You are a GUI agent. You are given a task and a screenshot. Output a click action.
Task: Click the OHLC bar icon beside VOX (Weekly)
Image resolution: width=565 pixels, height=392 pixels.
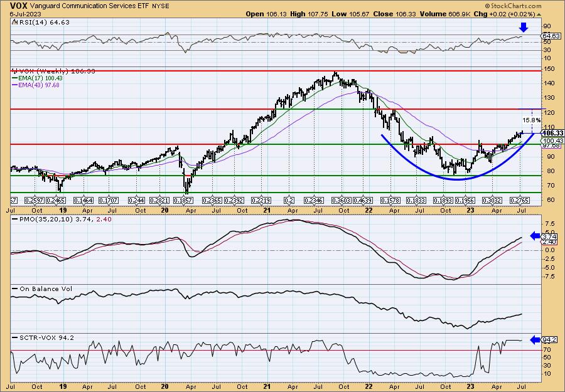coord(14,71)
